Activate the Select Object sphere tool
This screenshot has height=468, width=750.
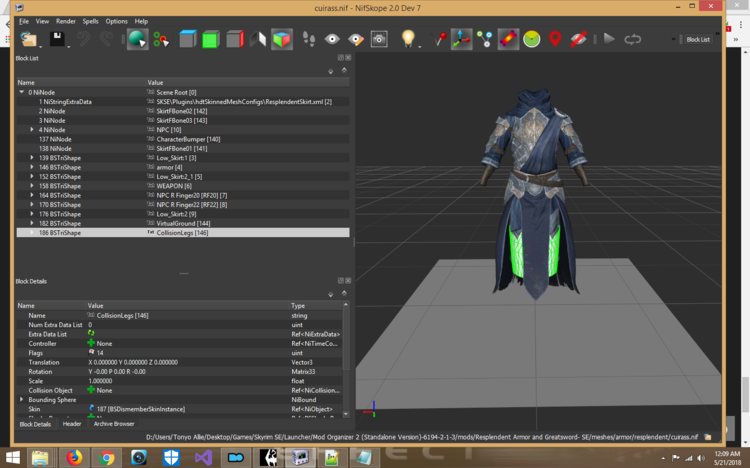point(138,39)
